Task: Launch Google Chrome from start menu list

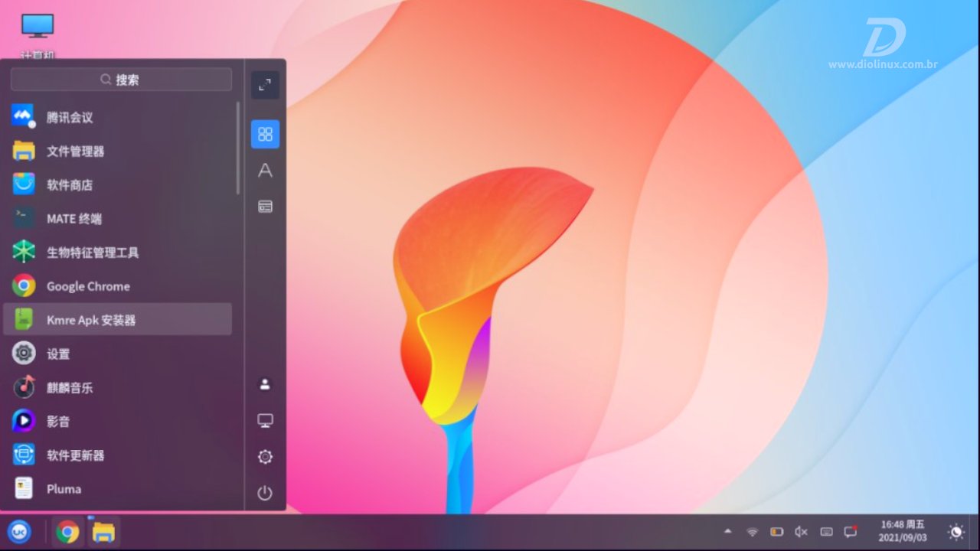Action: click(118, 285)
